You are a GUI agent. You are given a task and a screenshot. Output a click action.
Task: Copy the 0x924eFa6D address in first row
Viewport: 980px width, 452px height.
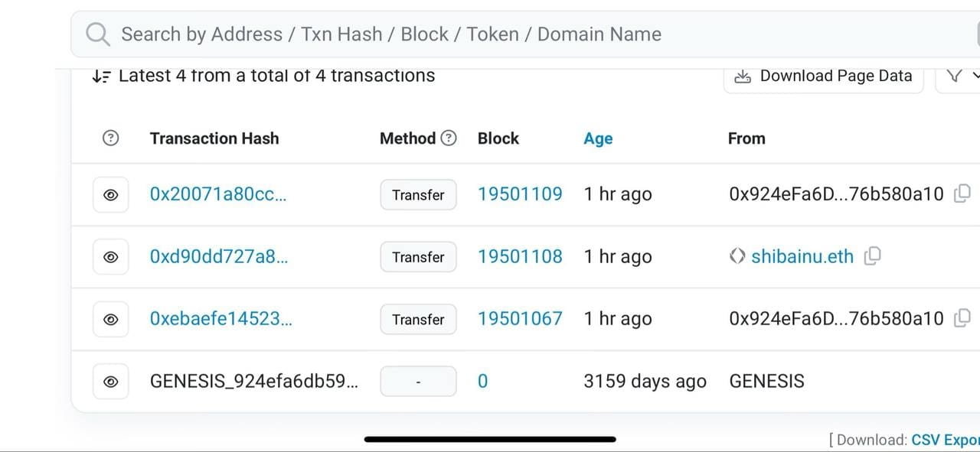pos(961,194)
